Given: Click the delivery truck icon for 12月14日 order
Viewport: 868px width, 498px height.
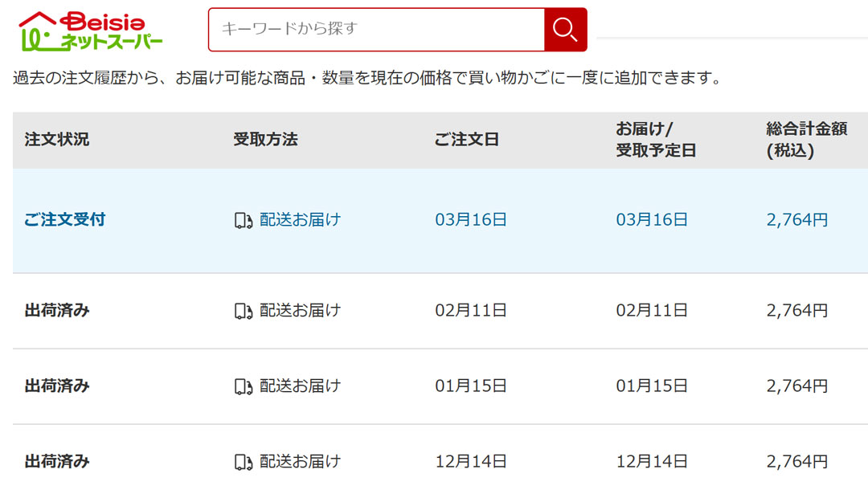Looking at the screenshot, I should pyautogui.click(x=244, y=462).
